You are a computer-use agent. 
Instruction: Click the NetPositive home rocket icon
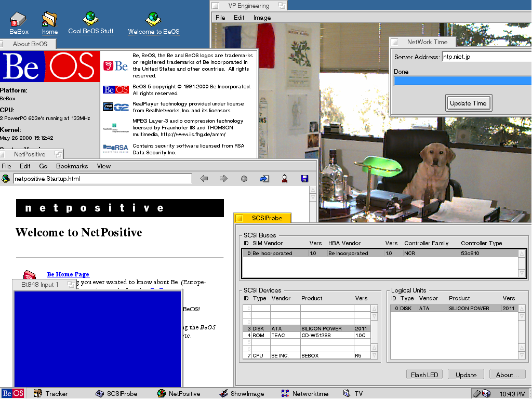(284, 179)
